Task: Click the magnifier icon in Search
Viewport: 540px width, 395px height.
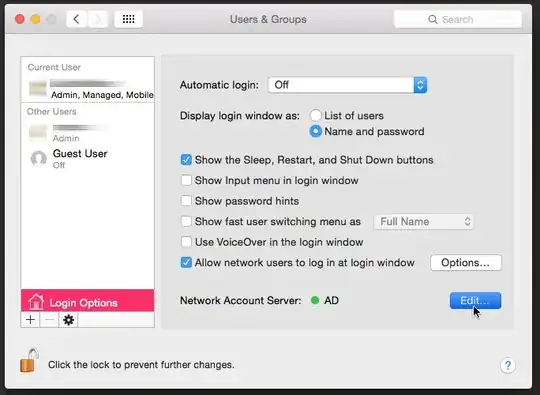Action: click(433, 19)
